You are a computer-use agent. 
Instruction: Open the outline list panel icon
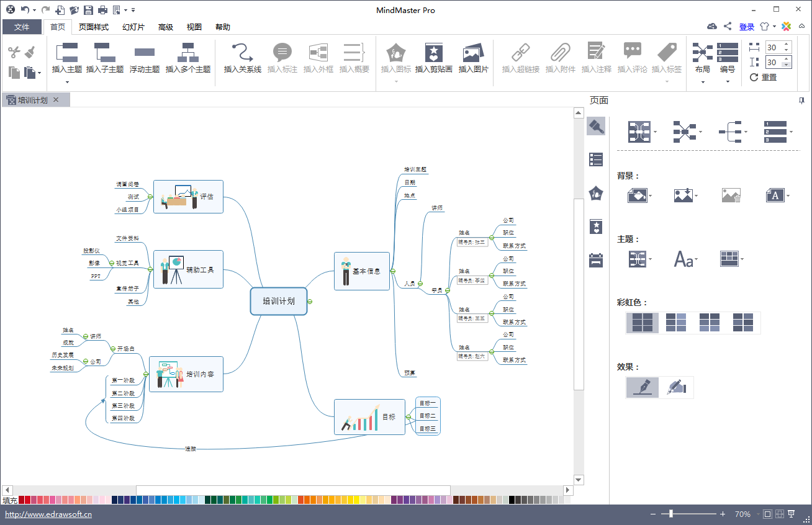click(596, 159)
